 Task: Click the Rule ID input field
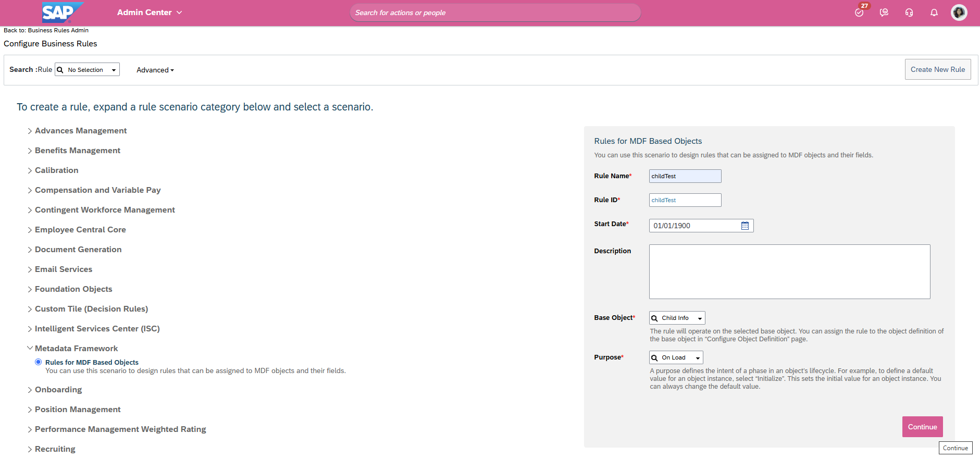point(685,200)
